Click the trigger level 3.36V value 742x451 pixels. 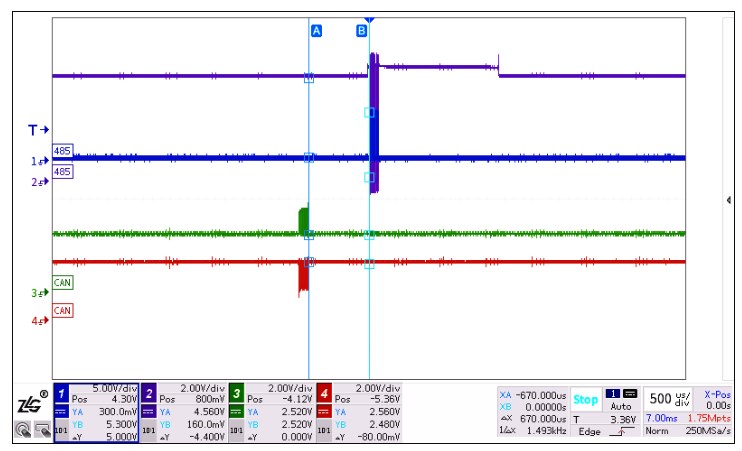[x=623, y=419]
